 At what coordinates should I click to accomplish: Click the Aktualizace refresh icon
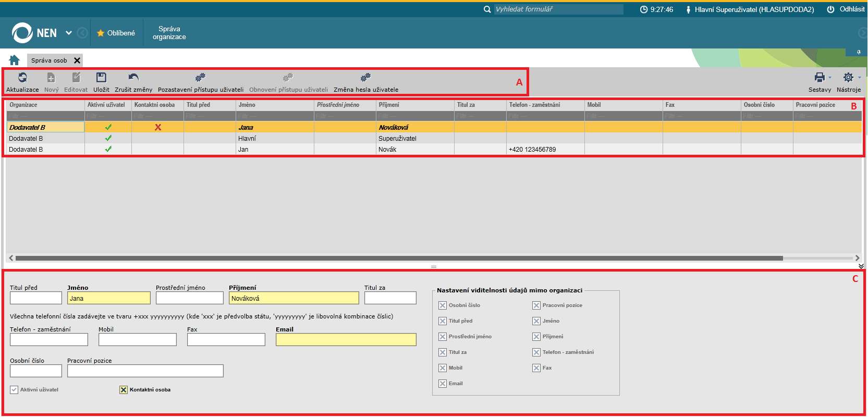click(22, 78)
